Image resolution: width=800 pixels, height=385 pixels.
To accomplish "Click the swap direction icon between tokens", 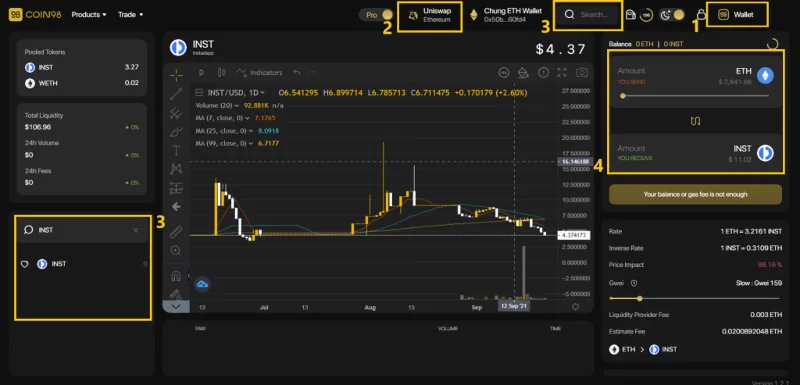I will [x=695, y=121].
